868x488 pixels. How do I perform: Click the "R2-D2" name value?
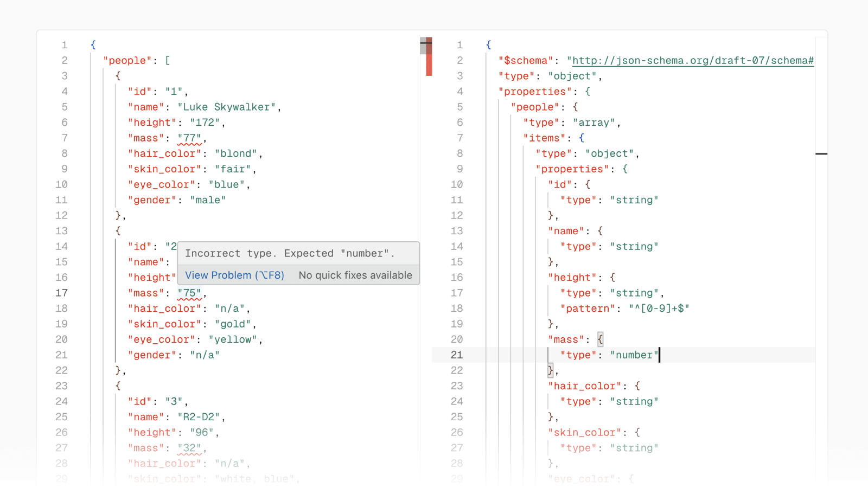(199, 418)
